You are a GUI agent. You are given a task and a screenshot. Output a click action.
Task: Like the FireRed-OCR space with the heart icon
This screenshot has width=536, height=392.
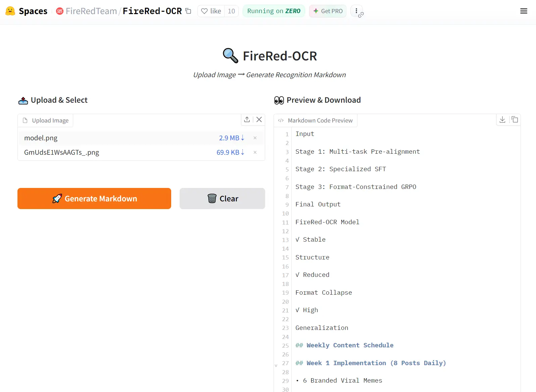tap(211, 11)
